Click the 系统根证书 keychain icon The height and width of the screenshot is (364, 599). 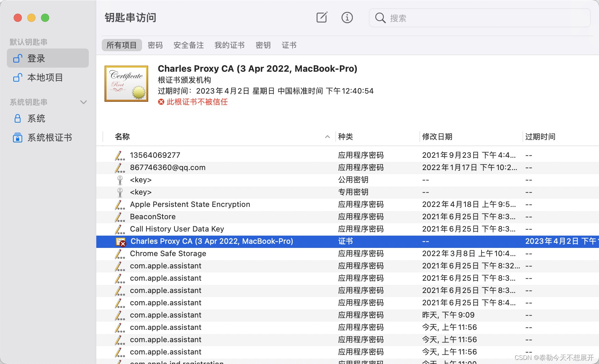tap(18, 138)
